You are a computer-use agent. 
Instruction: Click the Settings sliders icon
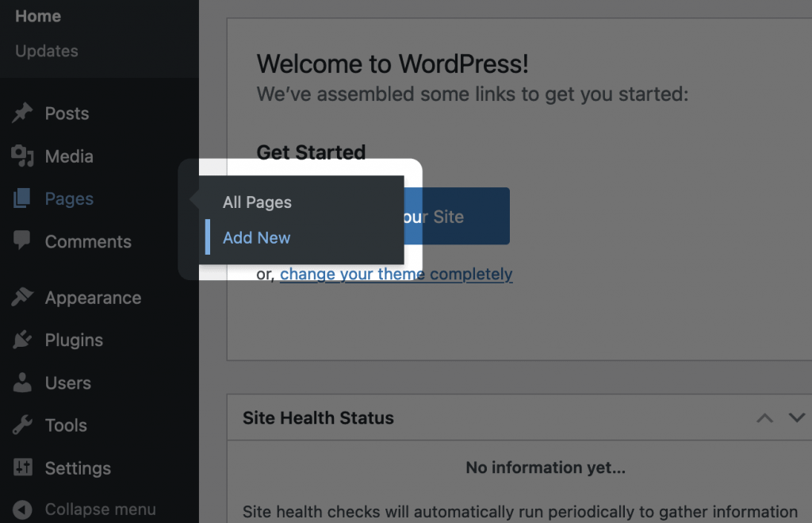point(23,467)
